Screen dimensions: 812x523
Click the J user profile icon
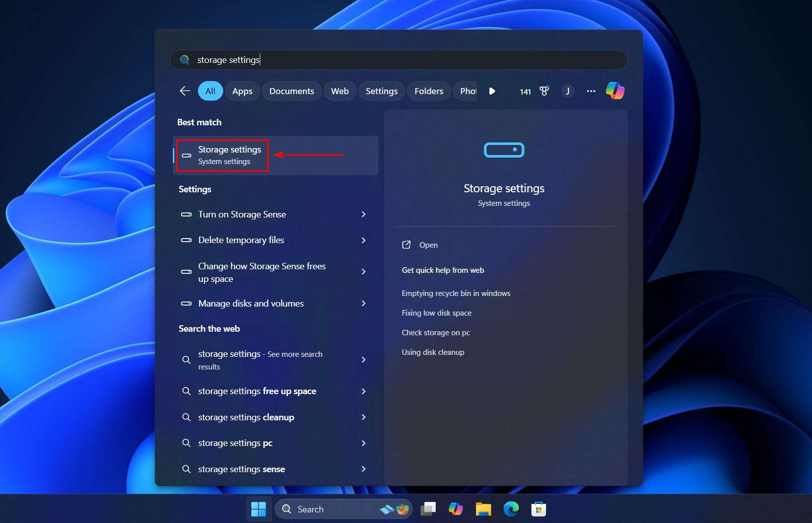point(568,91)
